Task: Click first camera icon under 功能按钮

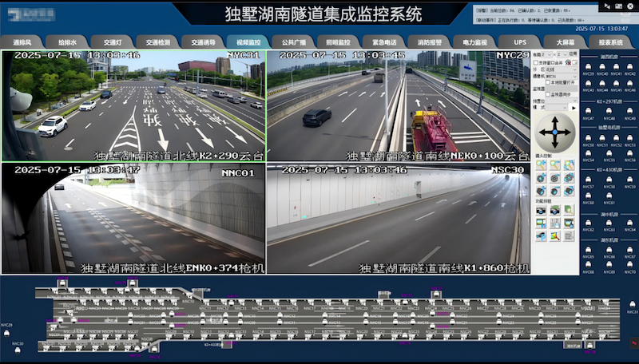Action: click(541, 211)
